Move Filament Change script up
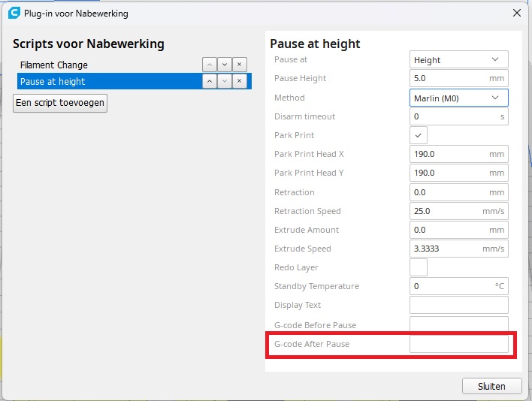This screenshot has width=532, height=401. point(209,65)
